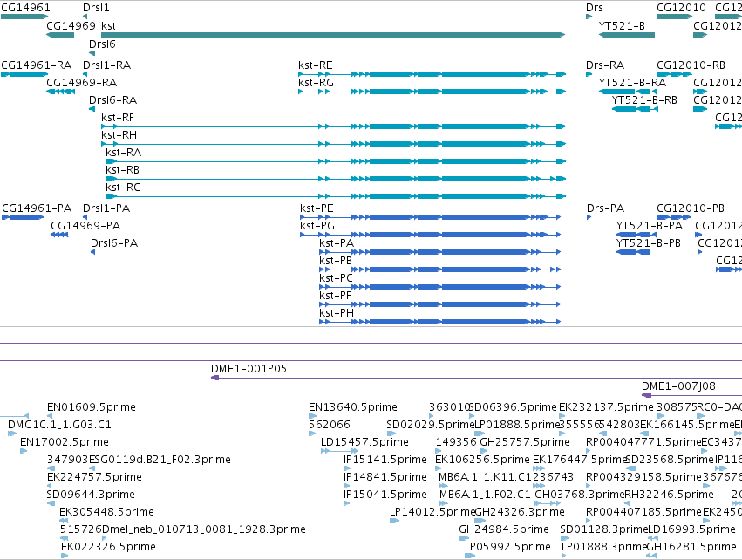Open EST LD15457.5prime
The width and height of the screenshot is (742, 560).
[364, 442]
